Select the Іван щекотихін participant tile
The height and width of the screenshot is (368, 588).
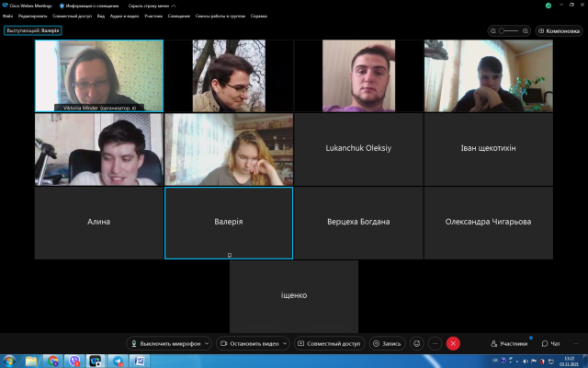tap(488, 149)
